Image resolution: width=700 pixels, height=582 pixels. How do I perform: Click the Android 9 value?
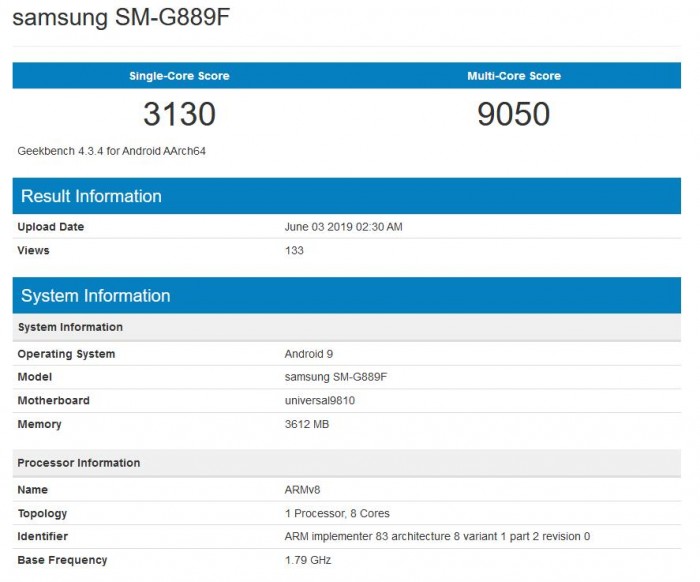tap(312, 354)
